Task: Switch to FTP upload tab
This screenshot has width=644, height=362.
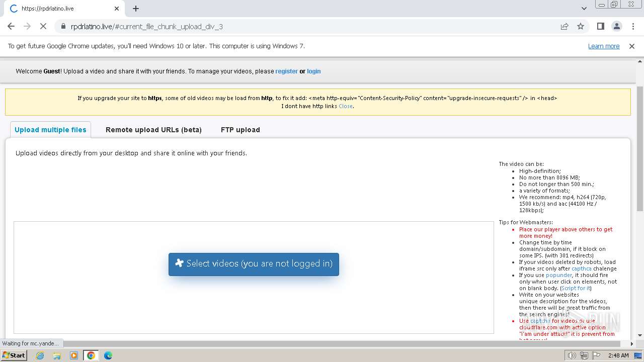Action: 240,130
